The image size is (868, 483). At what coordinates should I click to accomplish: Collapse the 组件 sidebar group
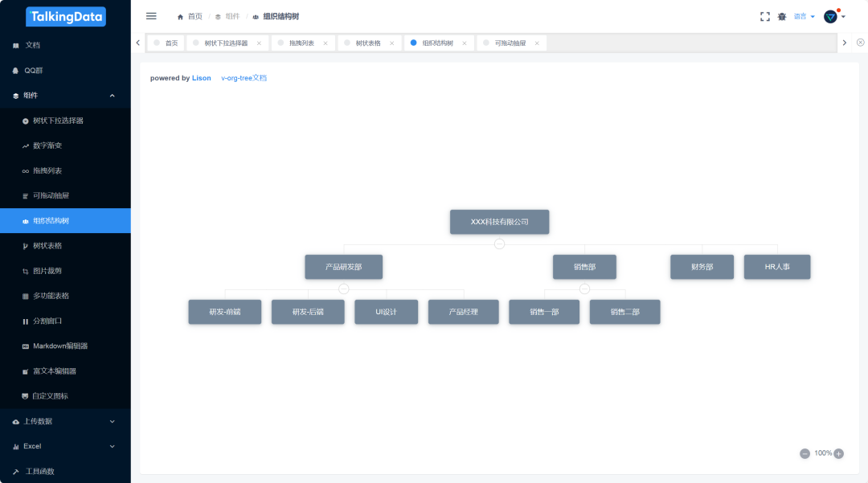(x=65, y=95)
